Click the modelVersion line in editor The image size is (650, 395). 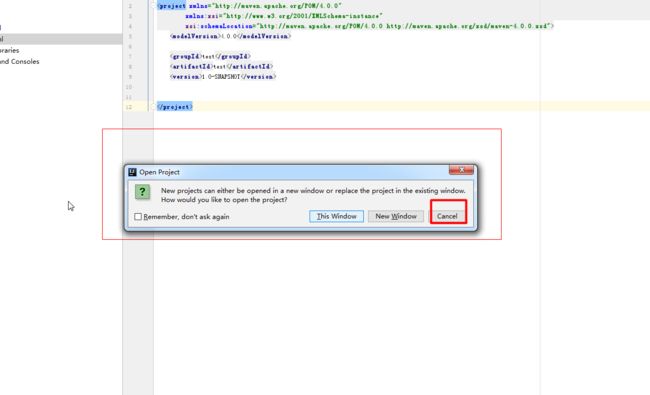point(230,36)
